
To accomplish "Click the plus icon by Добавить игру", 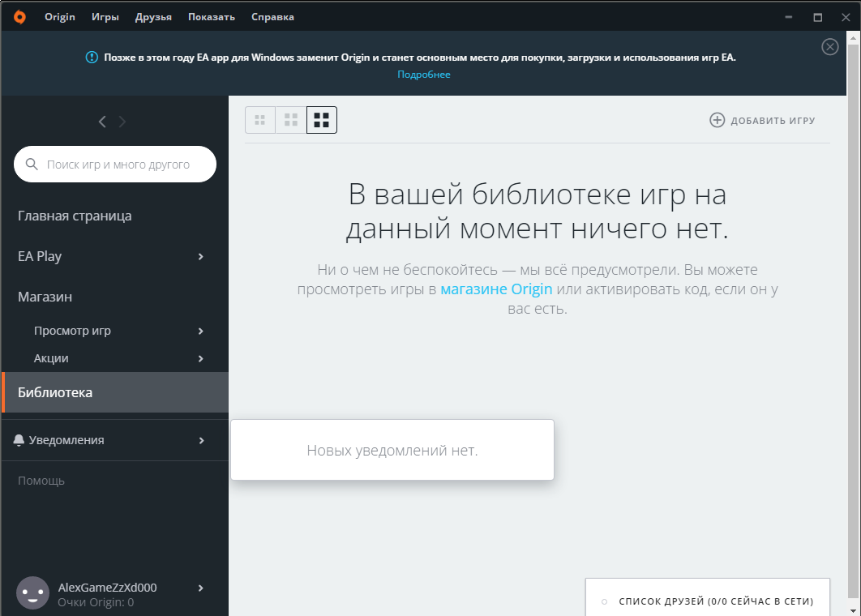I will [x=717, y=120].
